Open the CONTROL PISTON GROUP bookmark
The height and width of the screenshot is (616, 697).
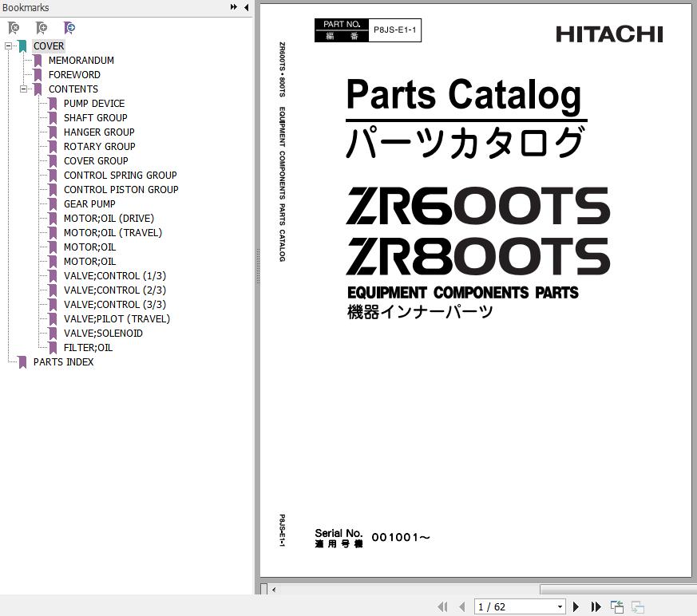coord(121,190)
